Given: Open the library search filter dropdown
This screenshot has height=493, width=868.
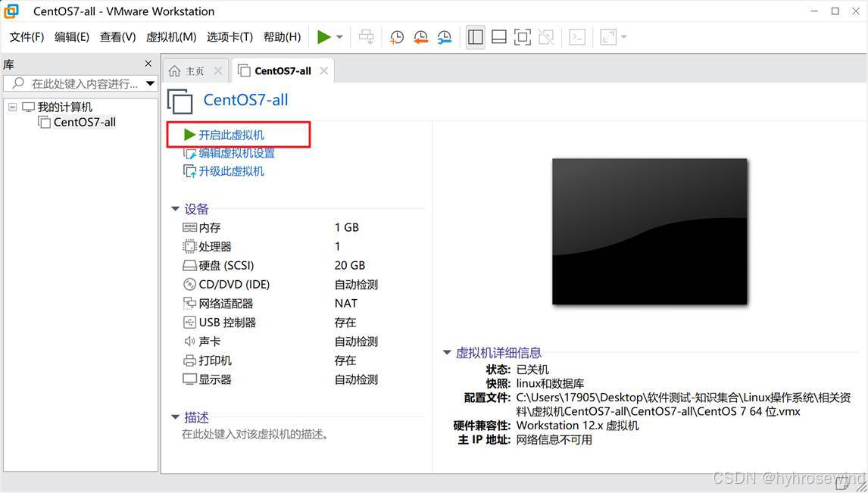Looking at the screenshot, I should pos(151,83).
